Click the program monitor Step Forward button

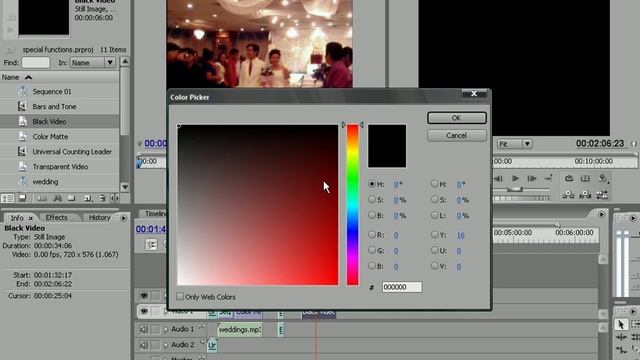pos(531,179)
